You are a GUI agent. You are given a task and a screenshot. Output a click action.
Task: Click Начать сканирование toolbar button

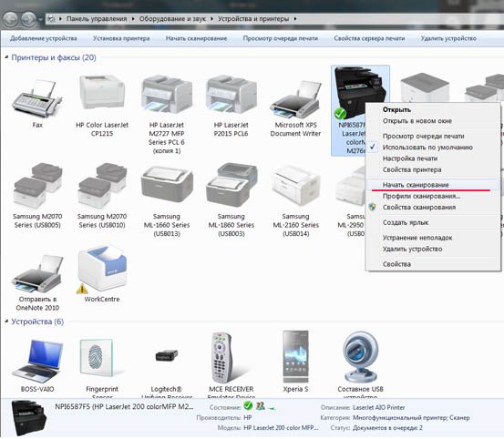coord(196,38)
